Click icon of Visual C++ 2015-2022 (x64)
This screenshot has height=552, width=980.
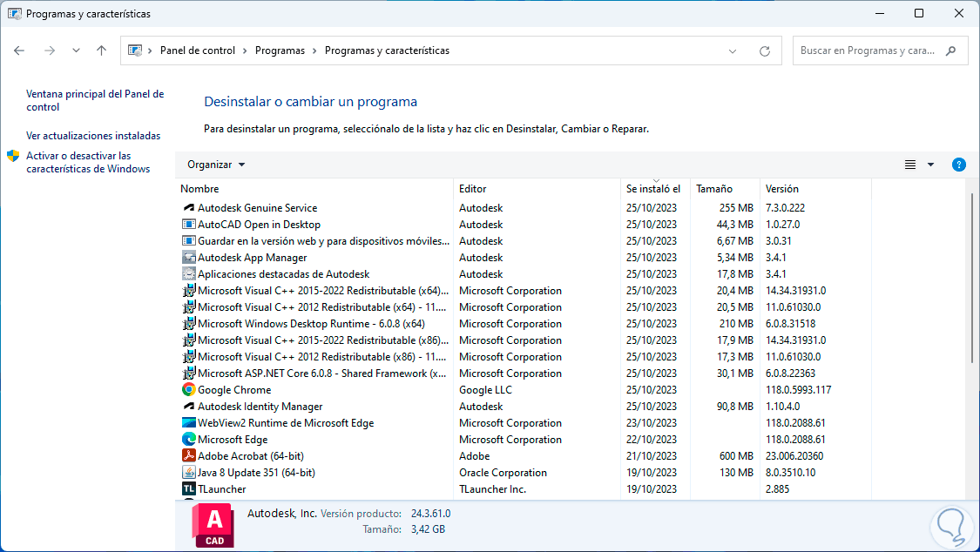[x=189, y=290]
